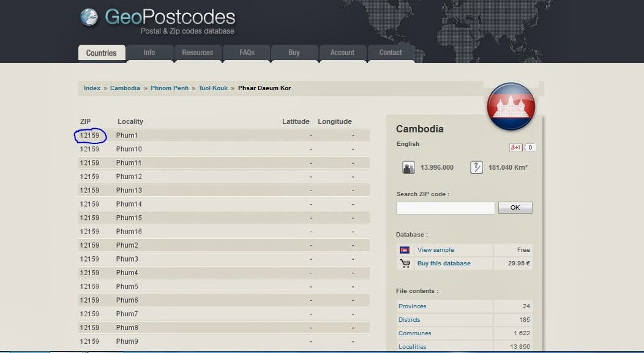Image resolution: width=644 pixels, height=353 pixels.
Task: Click Buy this database link
Action: click(x=444, y=264)
